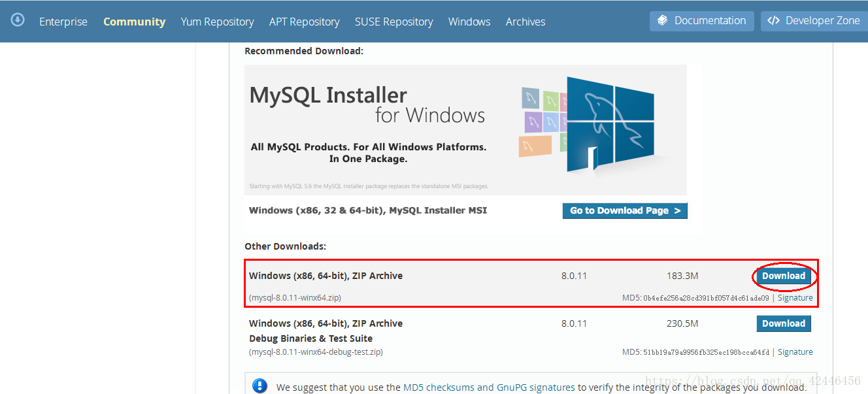Select the Community tab
Screen dimensions: 868x394
click(134, 22)
